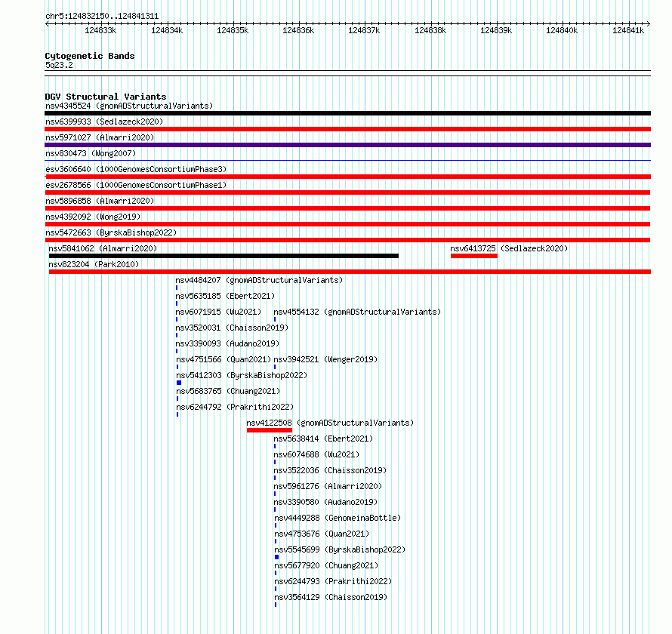Image resolution: width=672 pixels, height=634 pixels.
Task: Open nsv3564129 Chaisson2019 label
Action: point(331,597)
